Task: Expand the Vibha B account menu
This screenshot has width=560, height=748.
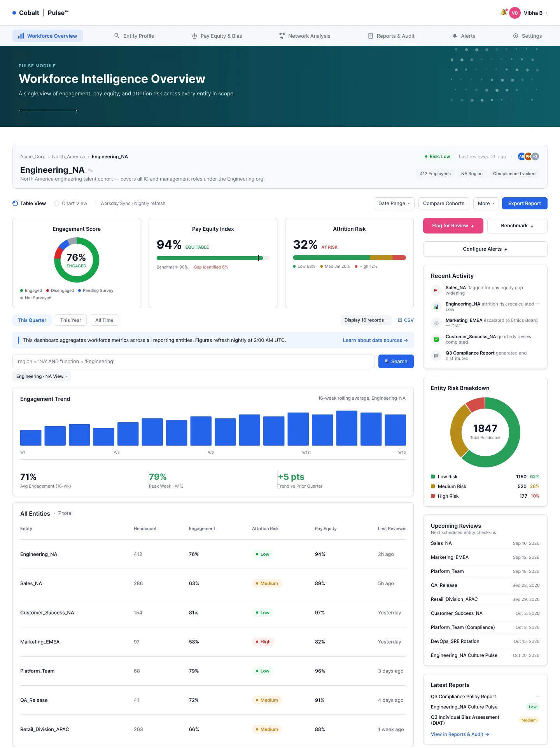Action: tap(535, 13)
